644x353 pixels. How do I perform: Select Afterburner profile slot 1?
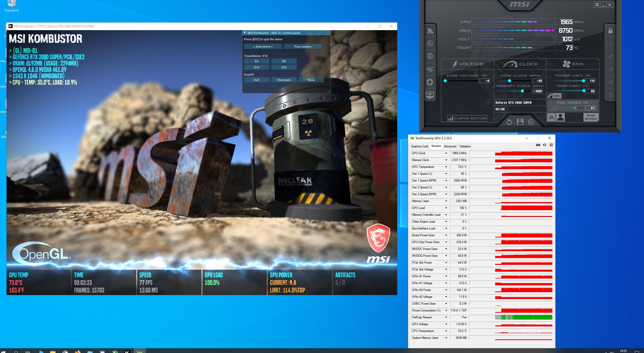coord(610,43)
